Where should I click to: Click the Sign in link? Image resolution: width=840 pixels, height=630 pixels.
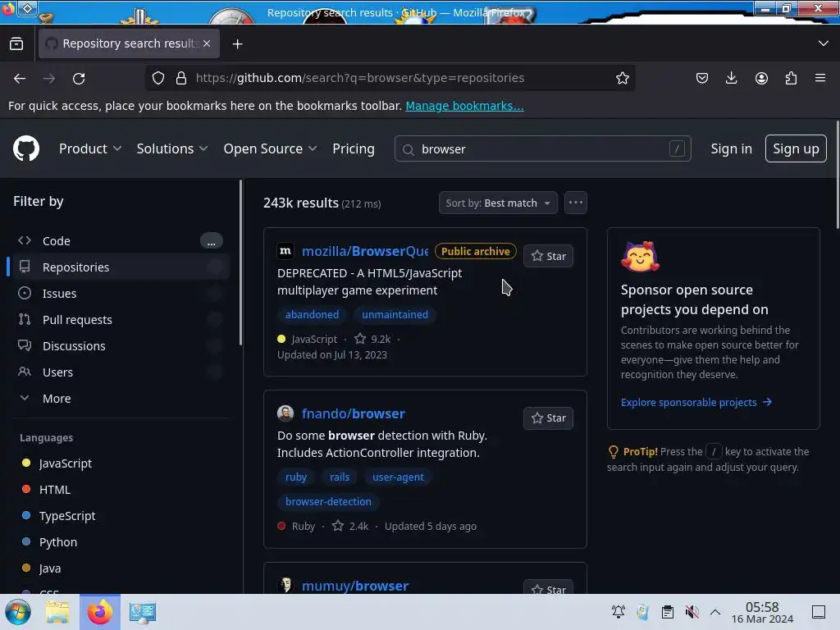(731, 148)
